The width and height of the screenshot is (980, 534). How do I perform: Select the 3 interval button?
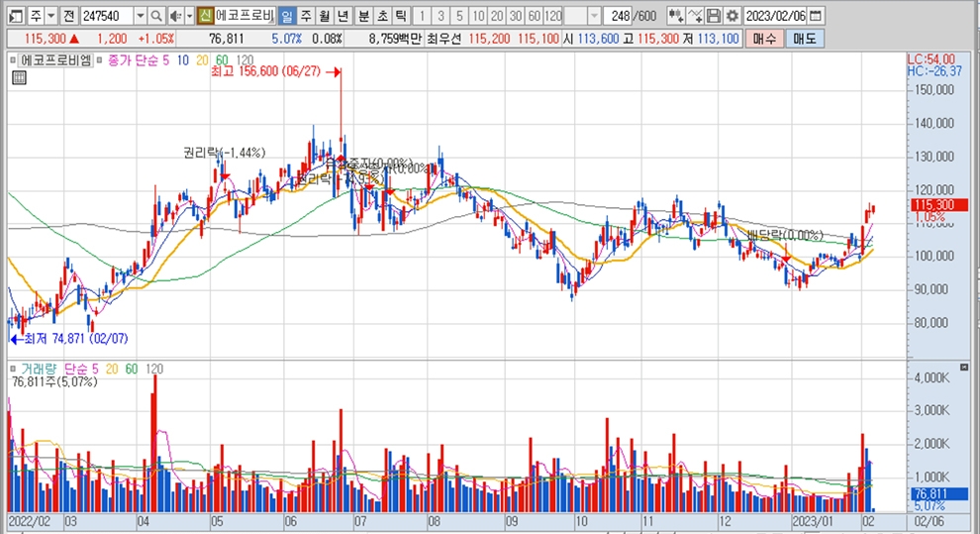tap(441, 16)
